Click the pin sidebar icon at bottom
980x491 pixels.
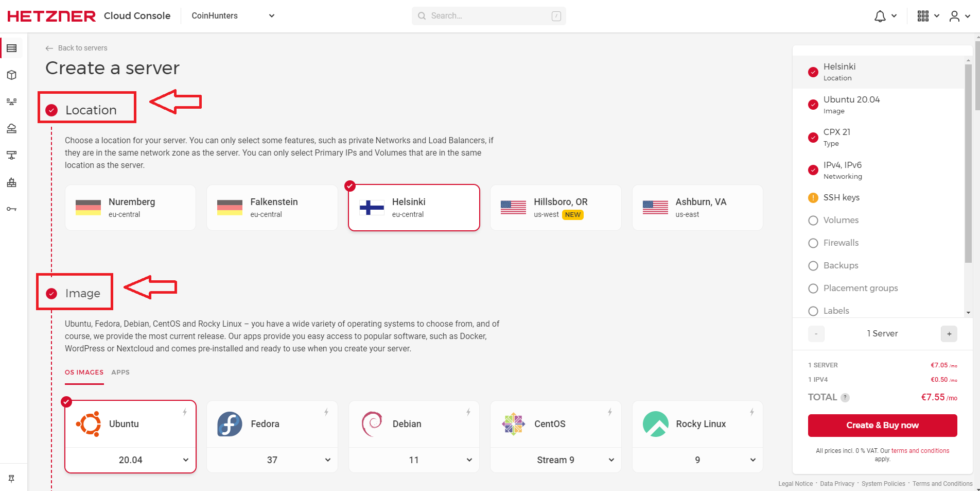point(11,479)
